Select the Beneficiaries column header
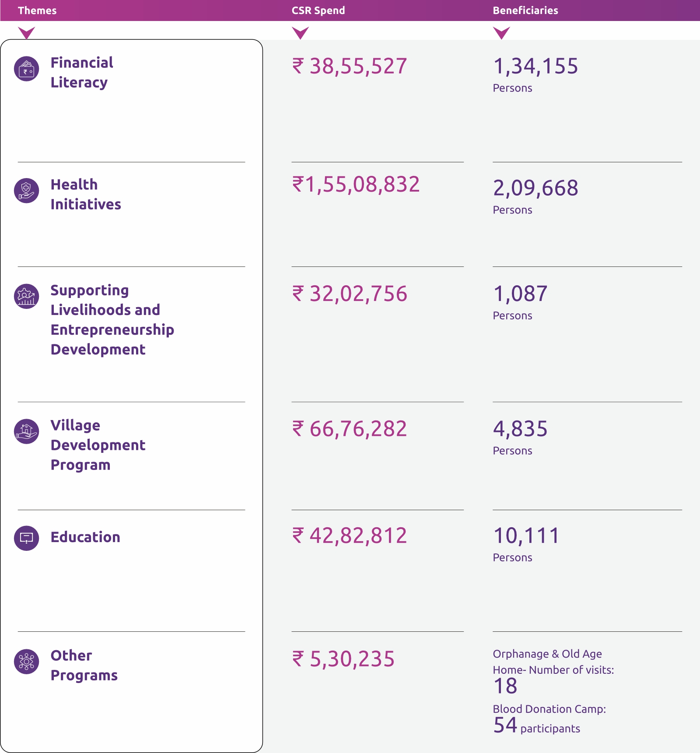Viewport: 700px width, 753px height. point(525,11)
